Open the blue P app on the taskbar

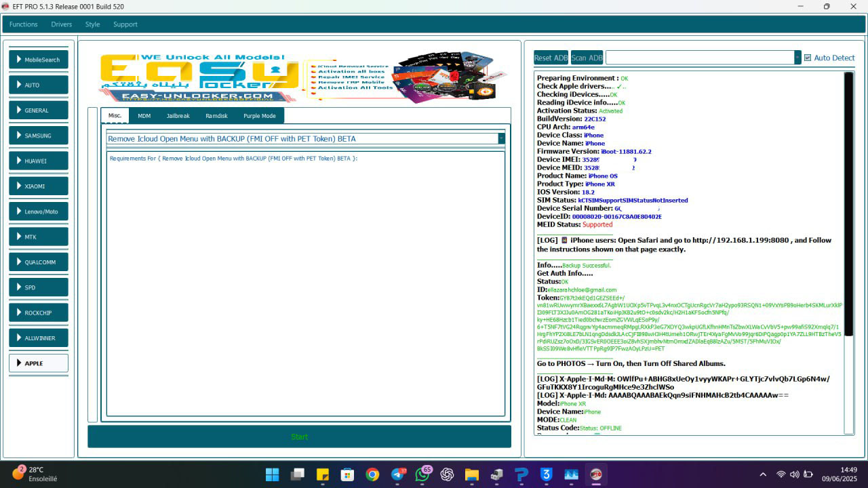(x=521, y=474)
